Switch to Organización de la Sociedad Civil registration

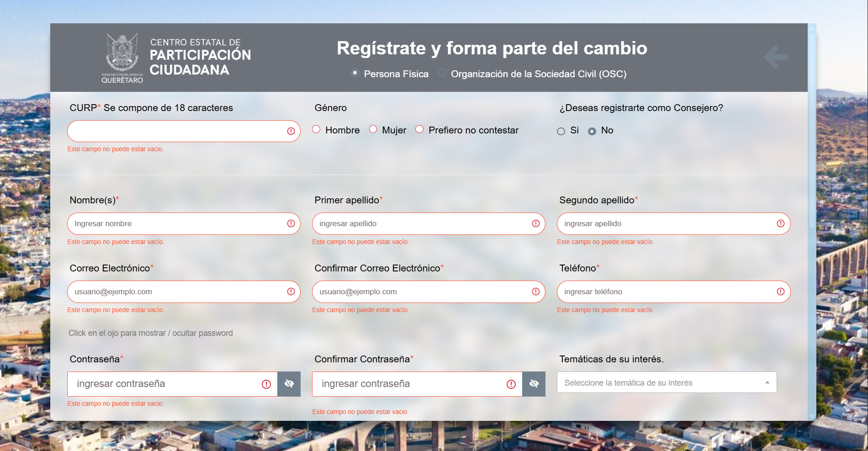[441, 73]
